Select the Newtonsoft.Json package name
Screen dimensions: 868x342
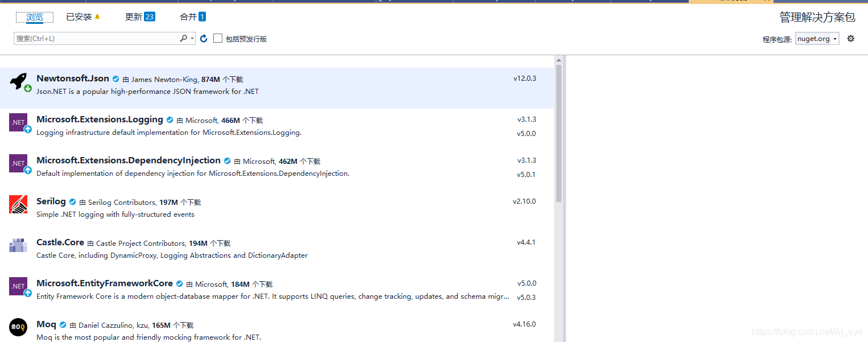coord(73,79)
